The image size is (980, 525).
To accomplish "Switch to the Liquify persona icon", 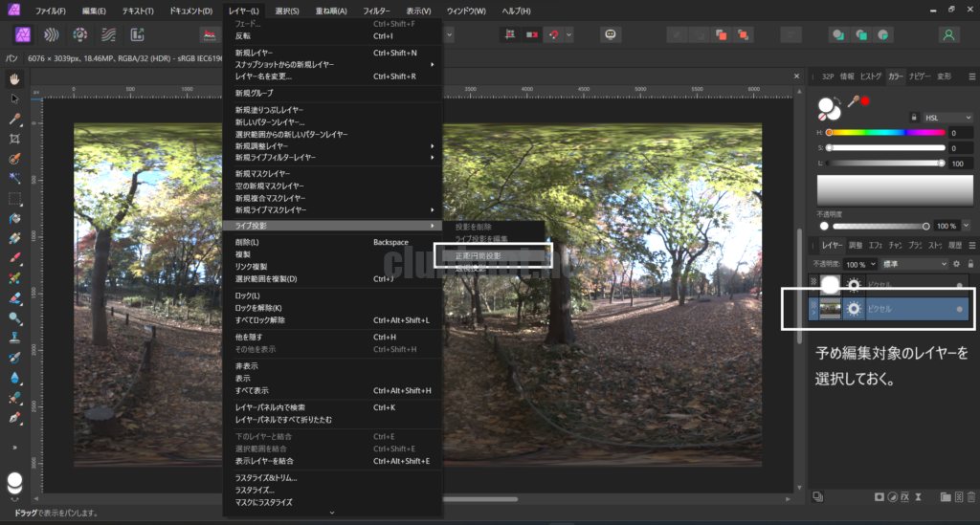I will click(x=52, y=34).
